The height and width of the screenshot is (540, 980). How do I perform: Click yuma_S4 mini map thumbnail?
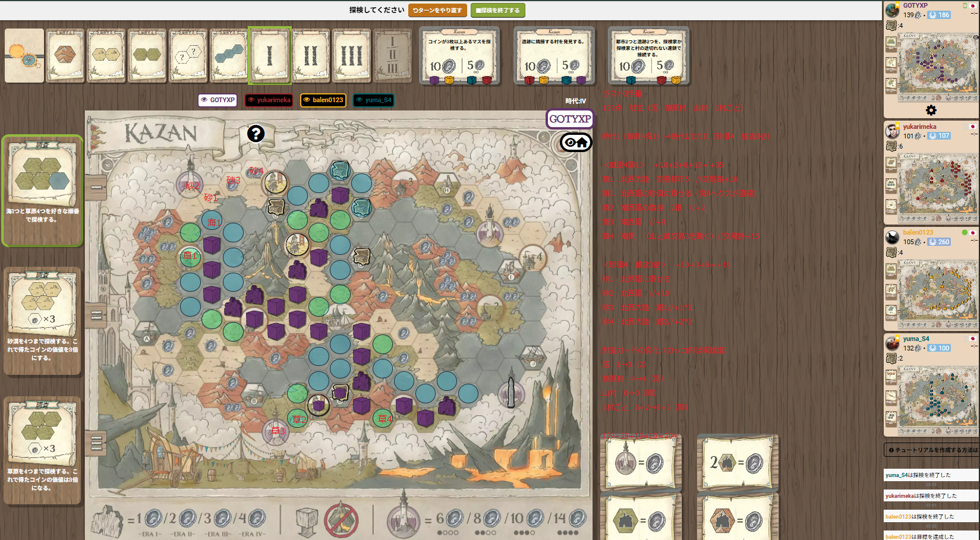[x=938, y=400]
